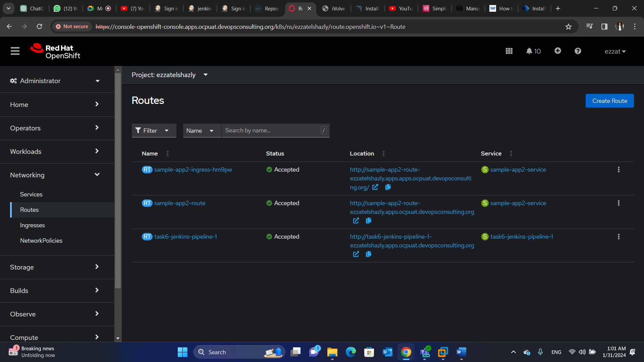Image resolution: width=644 pixels, height=362 pixels.
Task: Open the Project ezzatelshazly selector dropdown
Action: pos(169,75)
